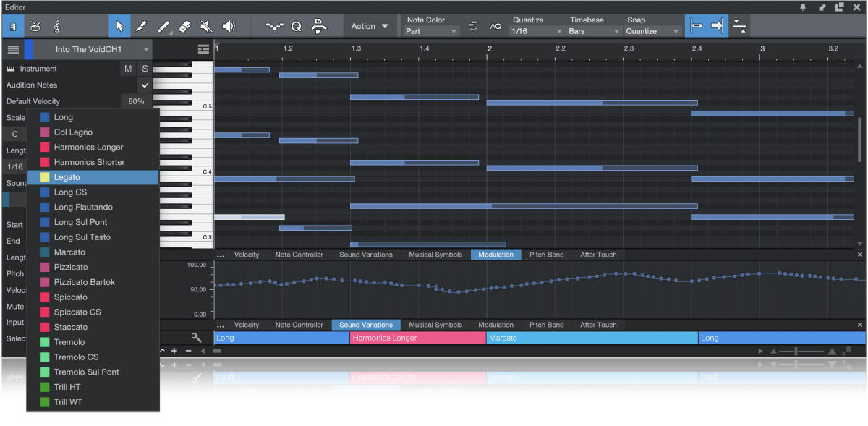The width and height of the screenshot is (868, 426).
Task: Open the Note Color Part dropdown
Action: pos(431,31)
